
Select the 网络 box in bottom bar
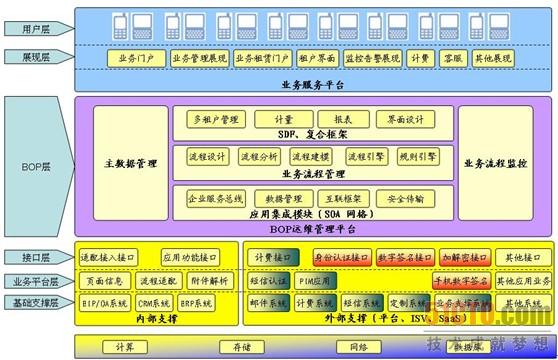point(359,347)
